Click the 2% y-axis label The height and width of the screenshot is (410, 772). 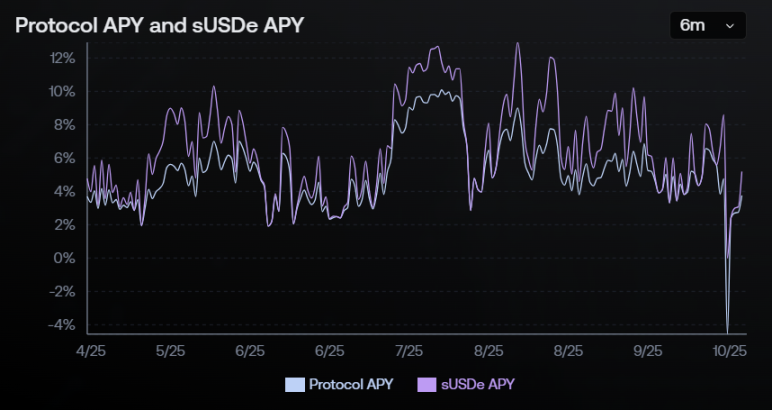(x=66, y=225)
